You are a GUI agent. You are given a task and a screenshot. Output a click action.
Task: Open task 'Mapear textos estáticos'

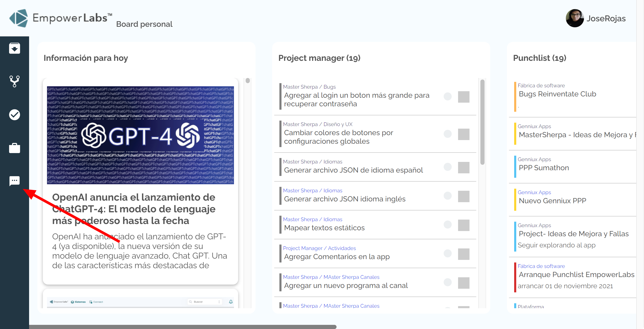tap(324, 228)
